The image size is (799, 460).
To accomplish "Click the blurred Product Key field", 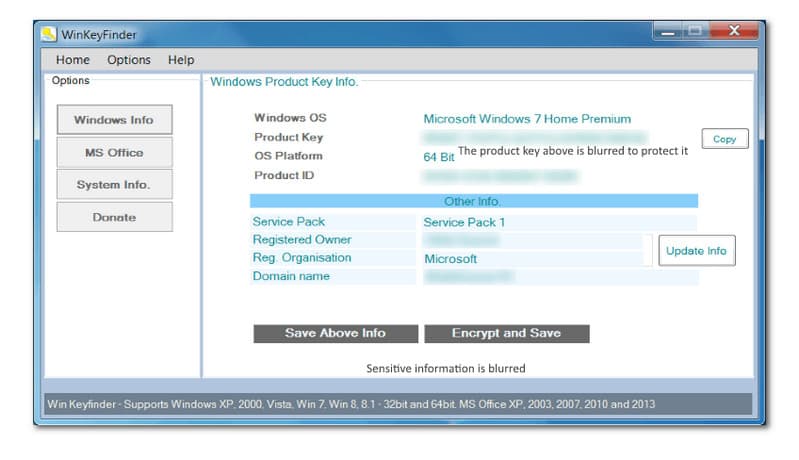I will pos(534,138).
